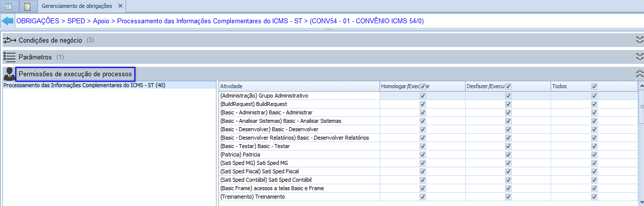Expand the Parâmetros section chevron
The height and width of the screenshot is (206, 644).
click(x=639, y=57)
